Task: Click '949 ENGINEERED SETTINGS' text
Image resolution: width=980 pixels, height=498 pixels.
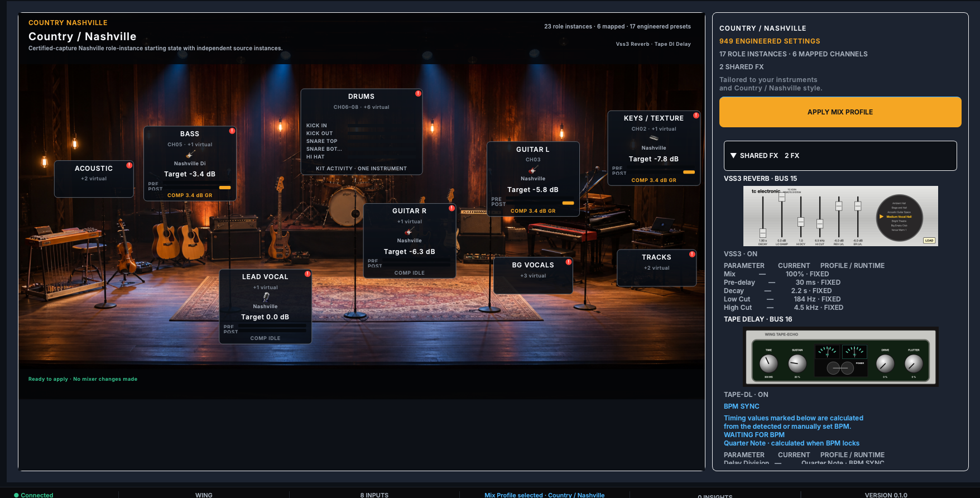Action: click(770, 41)
